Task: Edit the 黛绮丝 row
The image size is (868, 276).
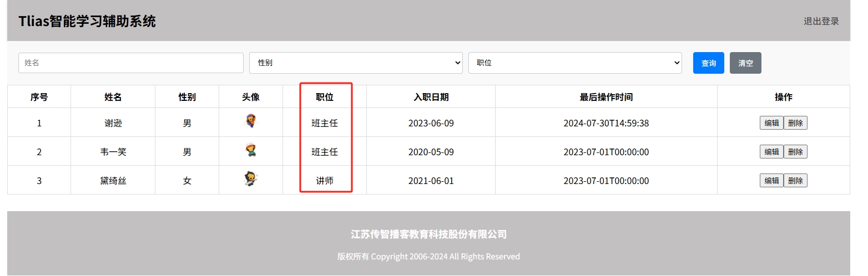Action: click(x=771, y=181)
